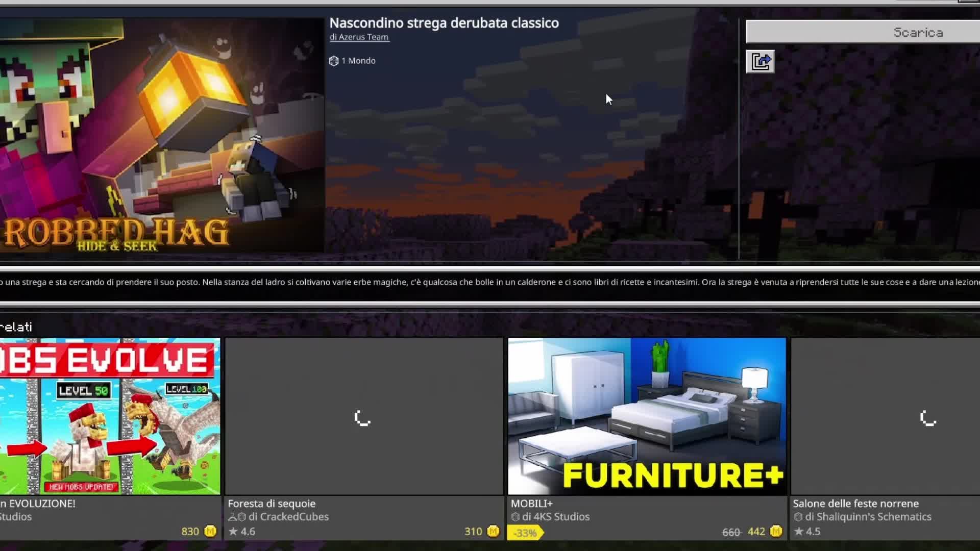
Task: Click the '1 Mondo' label
Action: (358, 61)
